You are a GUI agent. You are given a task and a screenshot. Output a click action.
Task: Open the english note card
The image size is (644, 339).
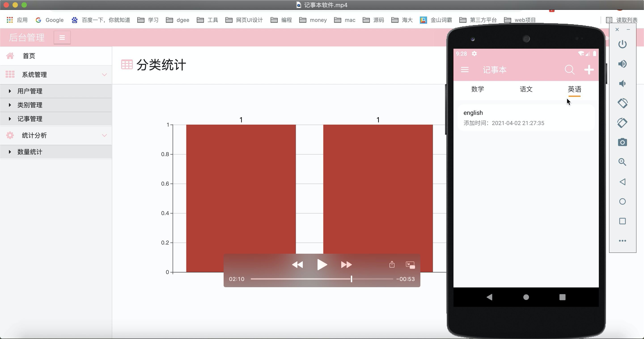click(526, 117)
